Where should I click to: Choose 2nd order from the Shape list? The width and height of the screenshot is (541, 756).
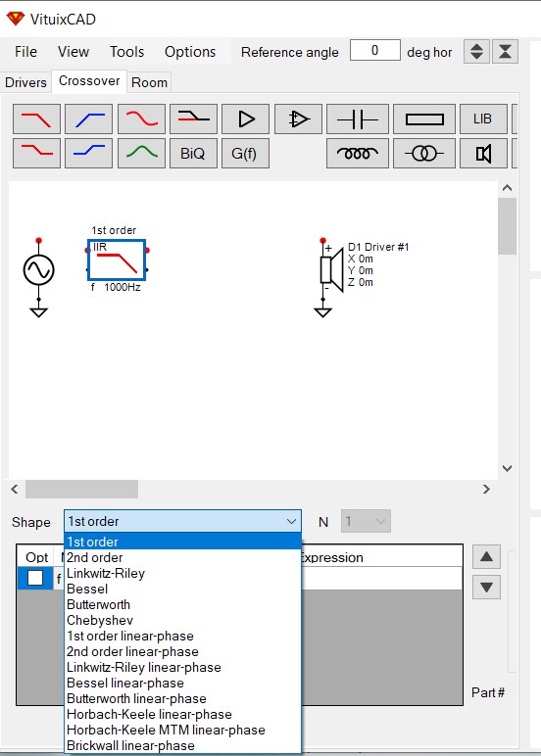coord(183,557)
